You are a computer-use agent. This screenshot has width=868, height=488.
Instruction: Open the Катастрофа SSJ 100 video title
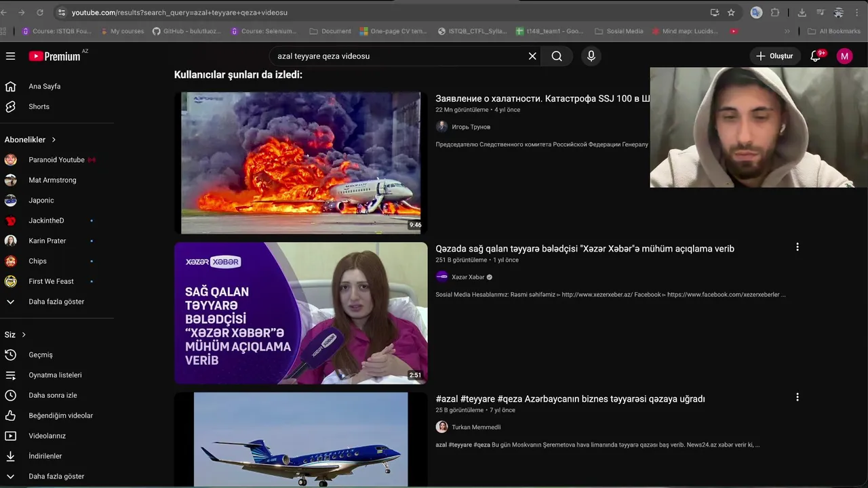542,98
